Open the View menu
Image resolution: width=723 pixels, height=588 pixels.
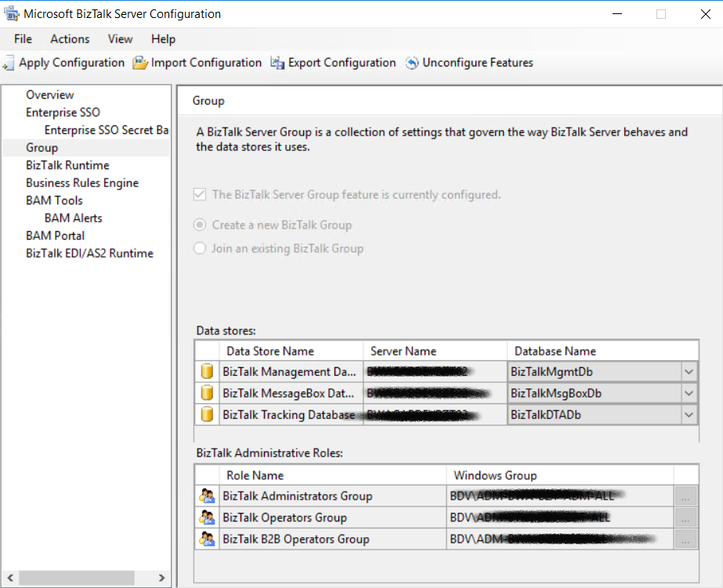pyautogui.click(x=119, y=38)
